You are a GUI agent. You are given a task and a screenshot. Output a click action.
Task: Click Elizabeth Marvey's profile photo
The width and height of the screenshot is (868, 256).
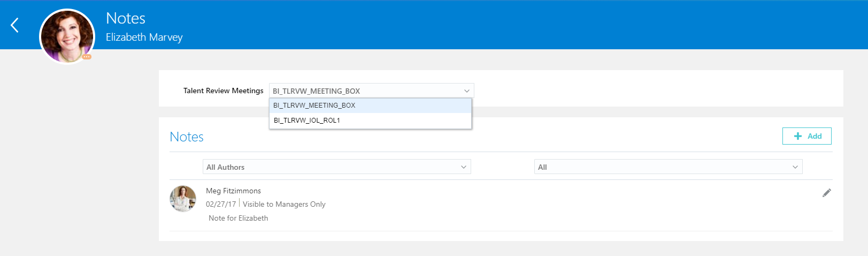67,36
